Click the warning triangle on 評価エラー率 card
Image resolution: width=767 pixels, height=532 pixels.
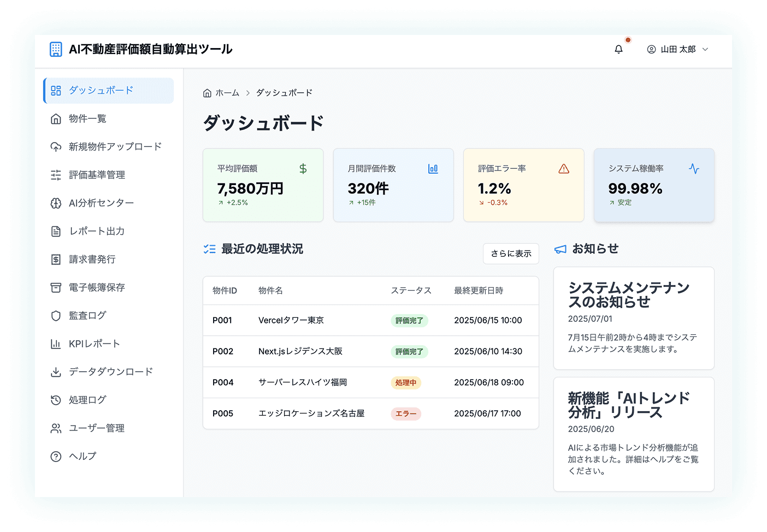(x=564, y=169)
